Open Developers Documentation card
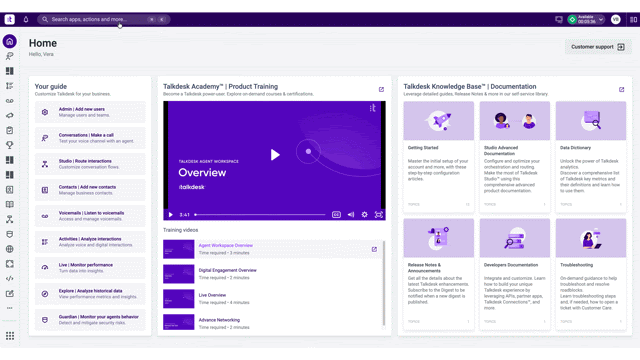The width and height of the screenshot is (640, 360). click(515, 273)
